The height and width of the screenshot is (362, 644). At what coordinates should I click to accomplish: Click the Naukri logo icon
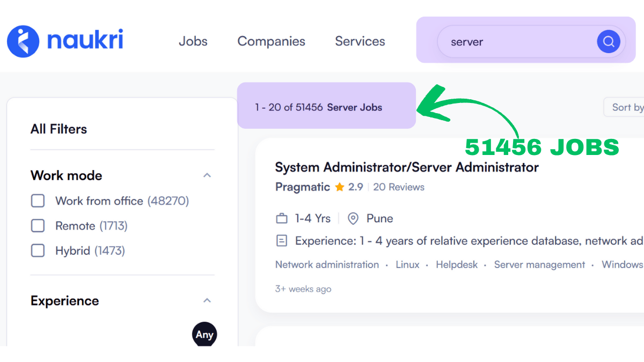coord(23,41)
